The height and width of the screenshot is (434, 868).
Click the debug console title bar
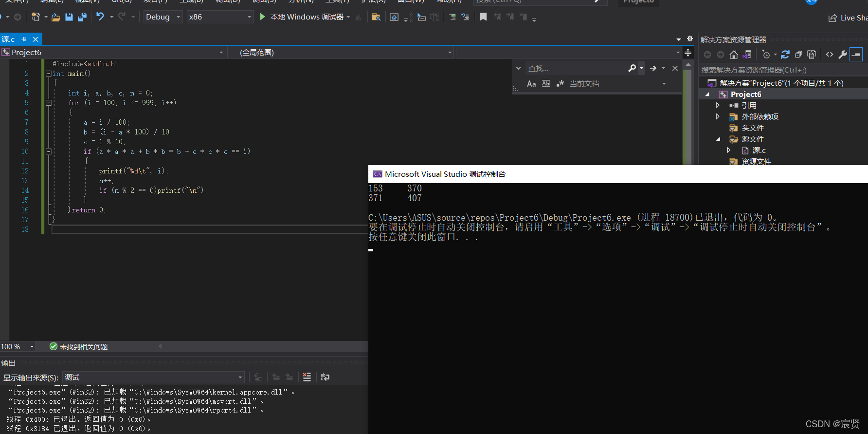pos(618,174)
